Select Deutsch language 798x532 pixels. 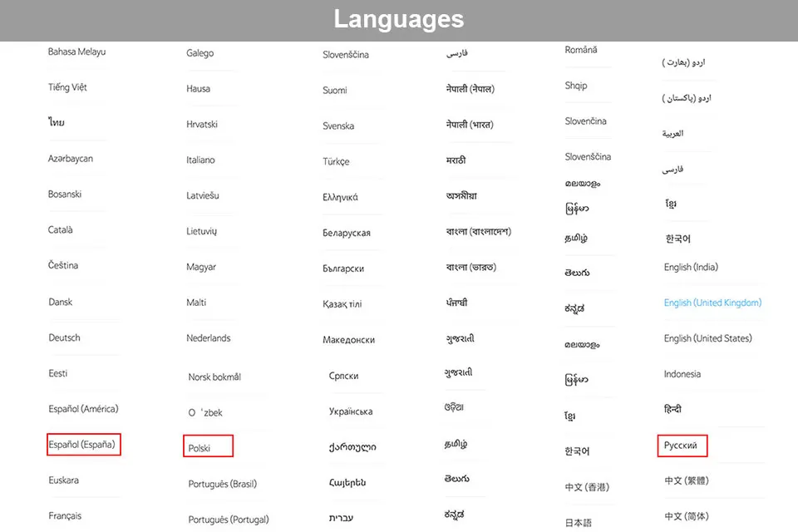64,337
